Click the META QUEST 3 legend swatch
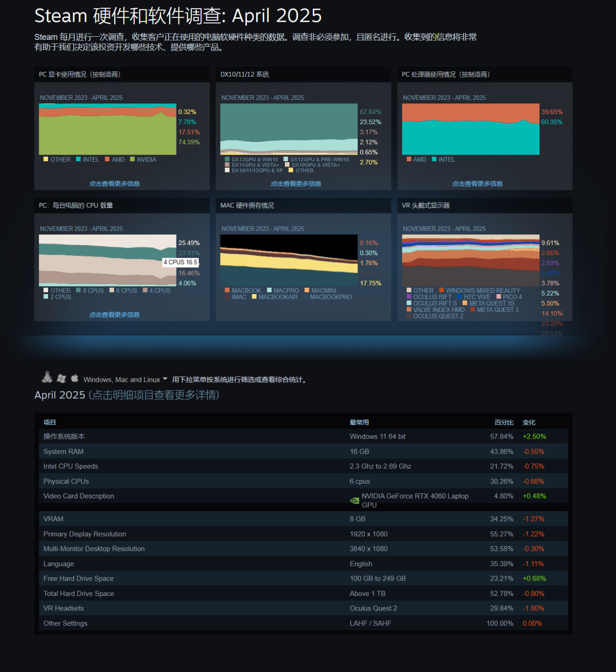Image resolution: width=616 pixels, height=672 pixels. tap(473, 310)
